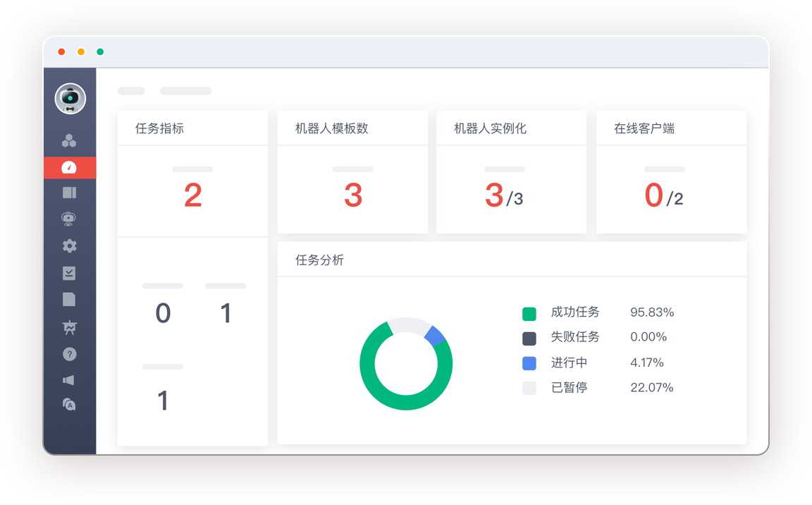Image resolution: width=812 pixels, height=505 pixels.
Task: Click the blue 进行中 legend swatch
Action: [529, 363]
